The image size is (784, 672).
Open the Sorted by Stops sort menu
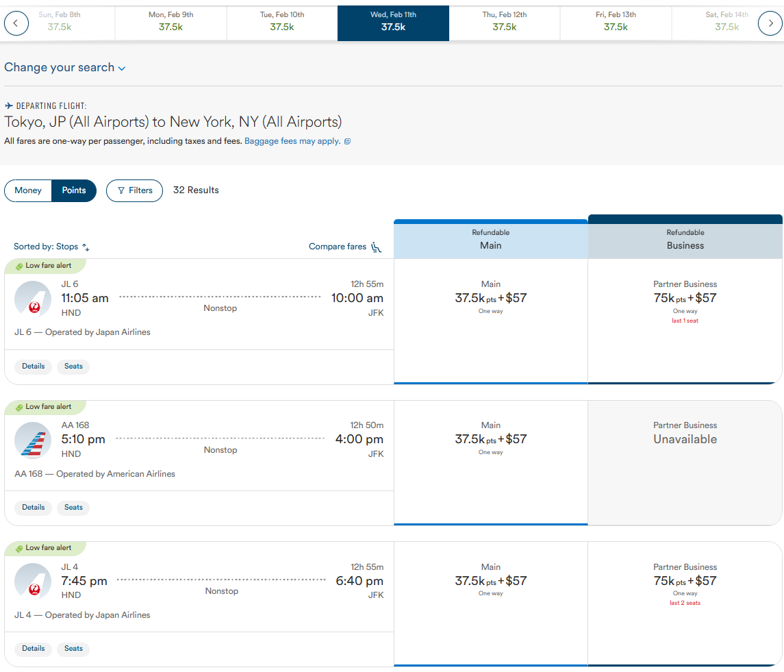[x=51, y=247]
